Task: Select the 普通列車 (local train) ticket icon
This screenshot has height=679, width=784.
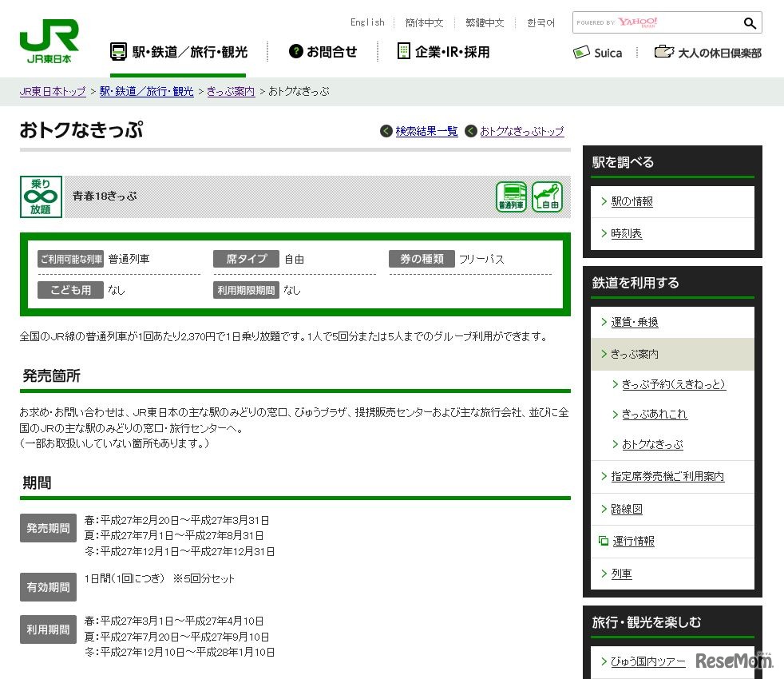Action: pyautogui.click(x=511, y=196)
